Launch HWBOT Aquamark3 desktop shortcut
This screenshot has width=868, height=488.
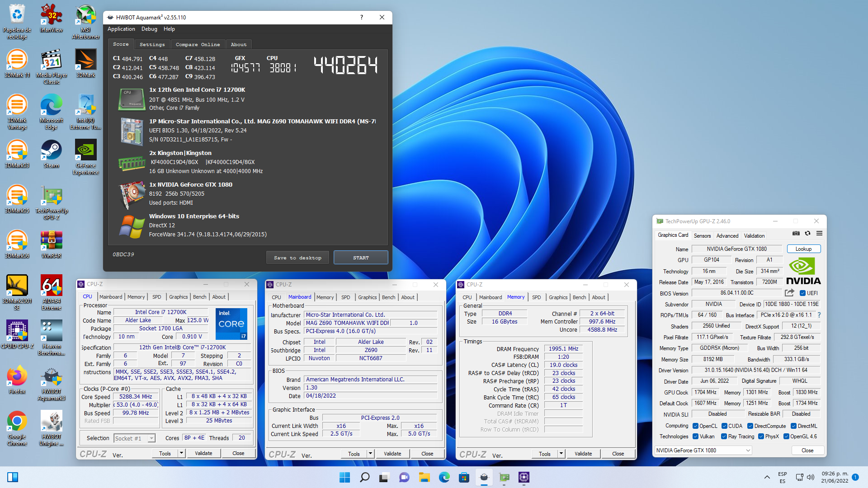pos(51,383)
